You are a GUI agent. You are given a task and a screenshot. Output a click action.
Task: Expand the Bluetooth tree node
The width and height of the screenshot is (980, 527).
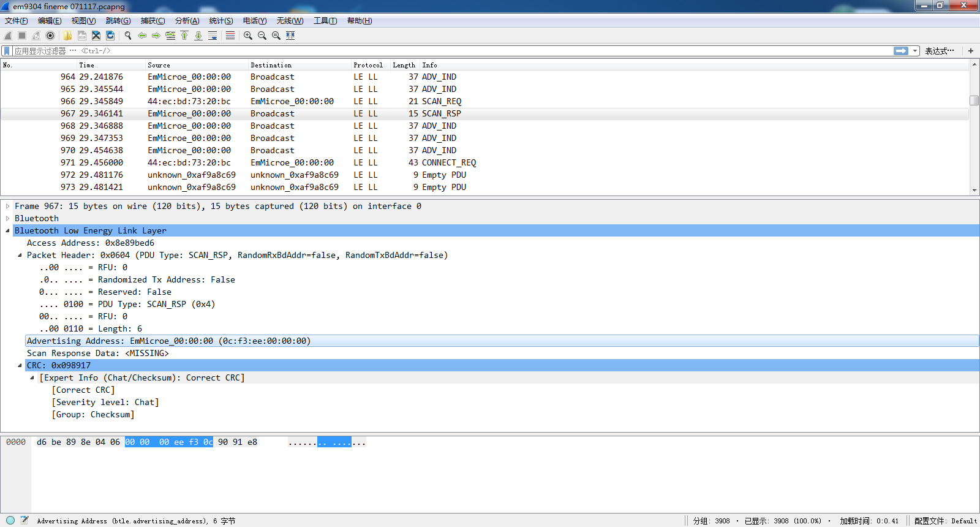tap(7, 218)
